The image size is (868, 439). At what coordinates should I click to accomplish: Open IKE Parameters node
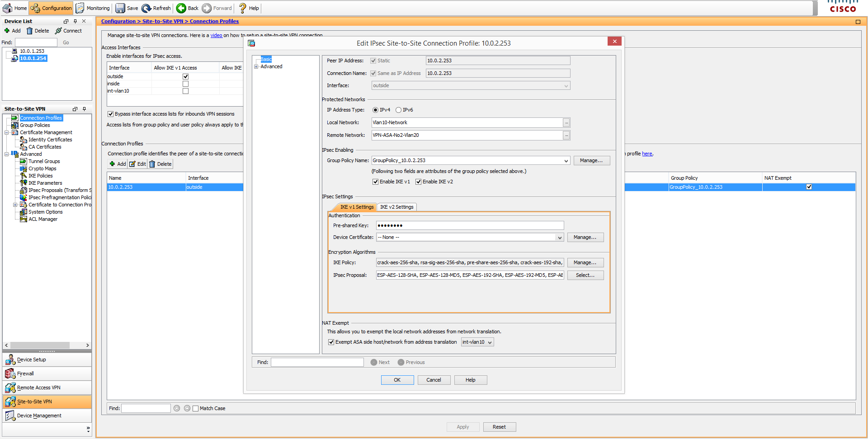tap(45, 183)
